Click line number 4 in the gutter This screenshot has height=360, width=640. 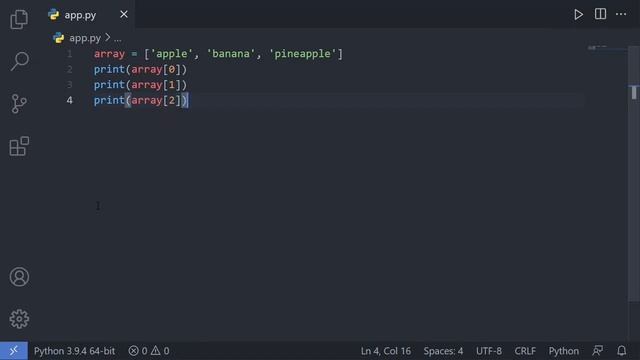[70, 100]
